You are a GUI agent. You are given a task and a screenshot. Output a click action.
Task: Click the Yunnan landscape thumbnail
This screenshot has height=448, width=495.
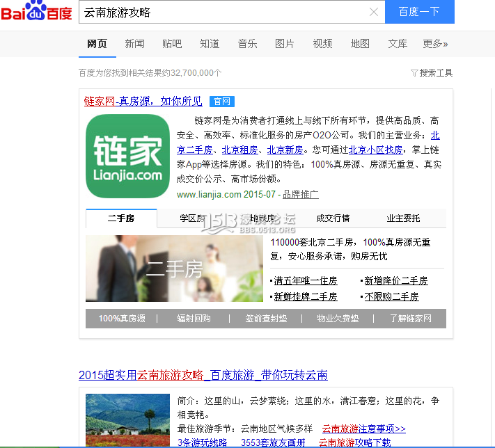(x=127, y=420)
